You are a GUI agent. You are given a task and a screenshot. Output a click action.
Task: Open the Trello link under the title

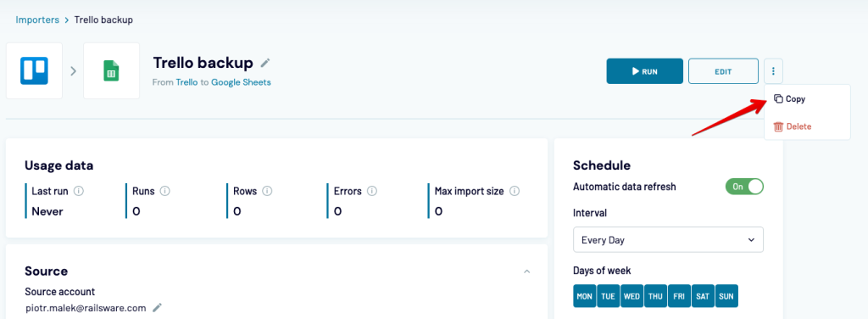tap(186, 82)
